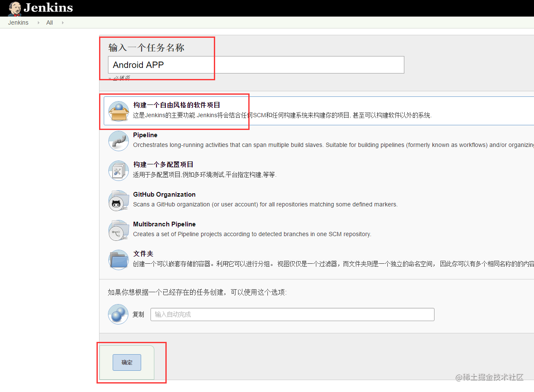Viewport: 534px width, 392px height.
Task: Click the Jenkins butler logo icon
Action: coord(15,8)
